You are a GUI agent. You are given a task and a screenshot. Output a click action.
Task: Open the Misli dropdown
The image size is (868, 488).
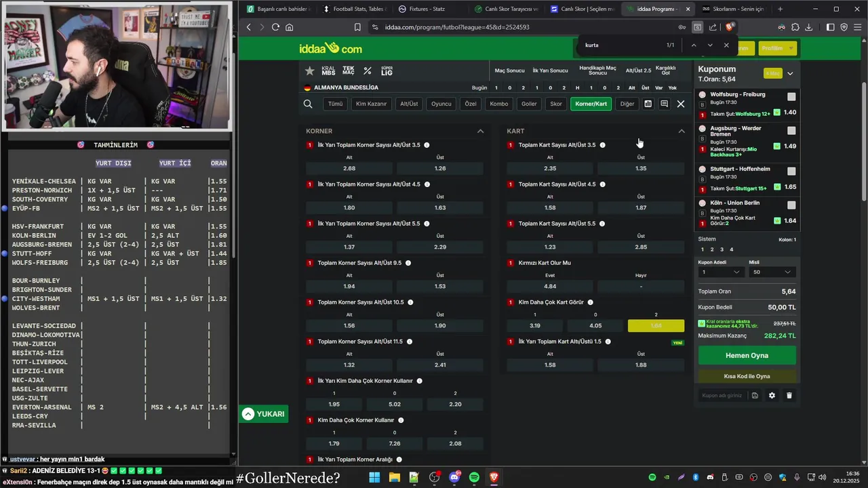[772, 272]
